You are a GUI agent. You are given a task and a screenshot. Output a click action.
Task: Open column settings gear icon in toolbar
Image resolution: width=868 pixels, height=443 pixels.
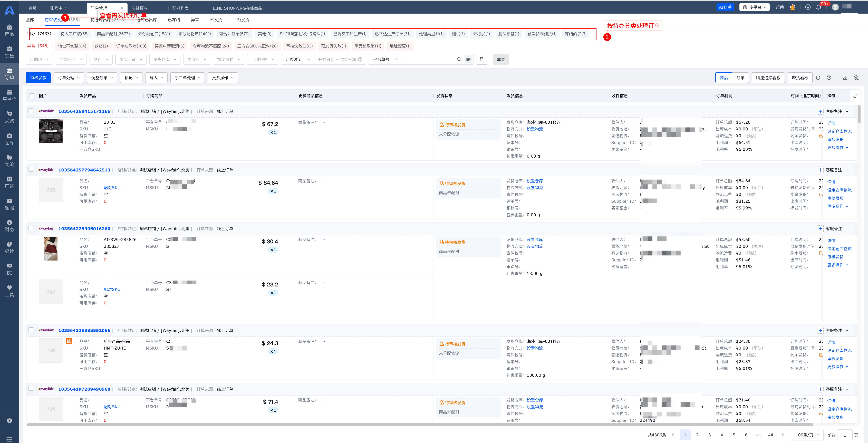pyautogui.click(x=856, y=78)
